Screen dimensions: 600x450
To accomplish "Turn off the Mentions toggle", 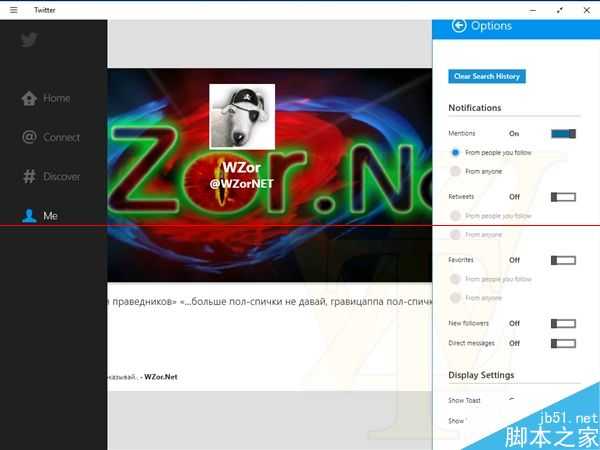I will point(563,134).
